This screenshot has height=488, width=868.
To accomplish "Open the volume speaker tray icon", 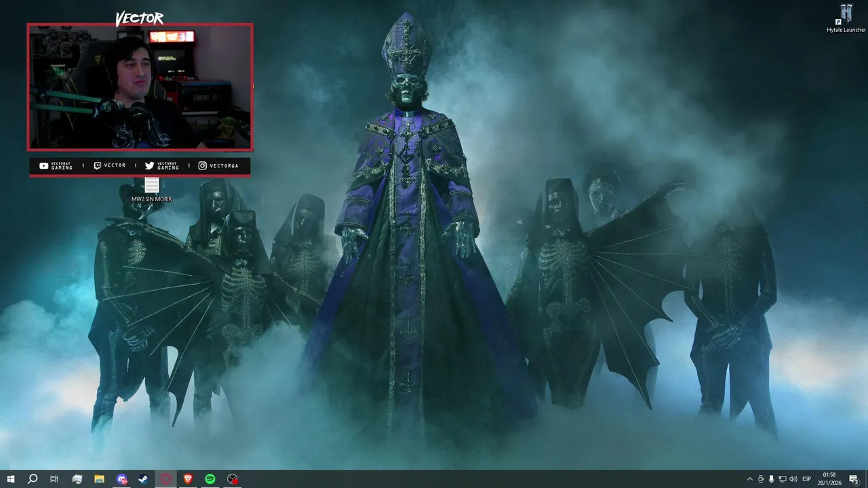I will 793,479.
